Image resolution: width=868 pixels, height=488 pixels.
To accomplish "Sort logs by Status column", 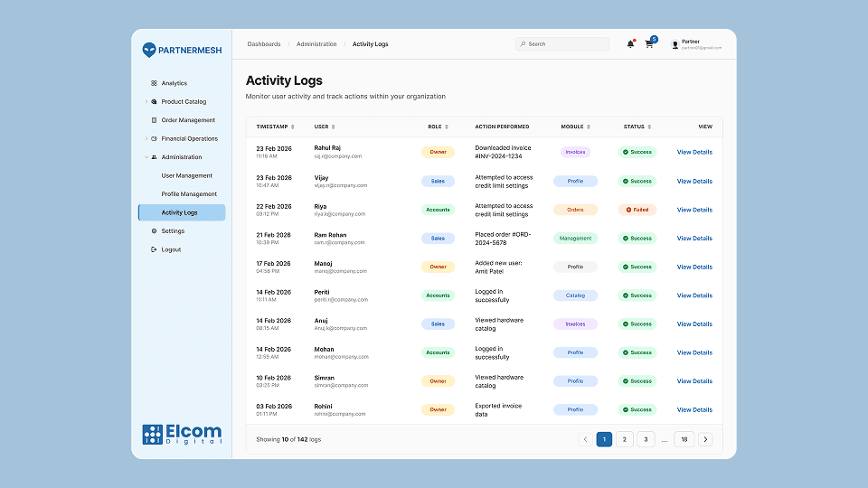I will (649, 127).
